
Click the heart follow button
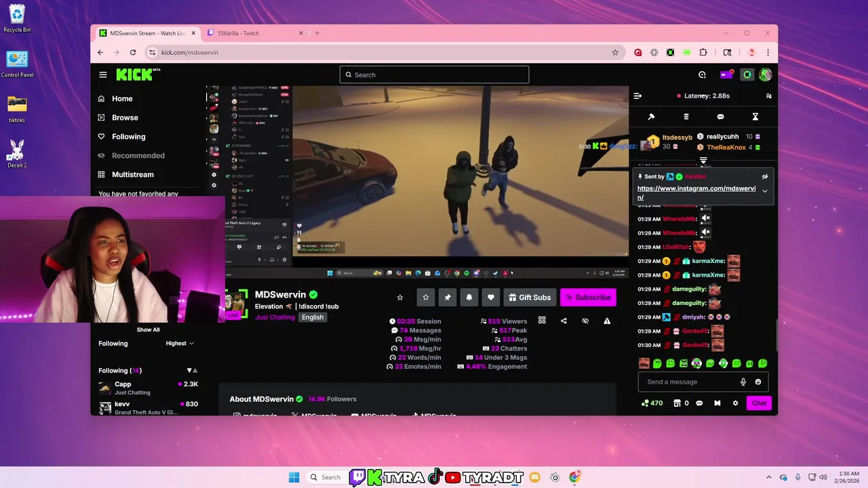point(491,297)
